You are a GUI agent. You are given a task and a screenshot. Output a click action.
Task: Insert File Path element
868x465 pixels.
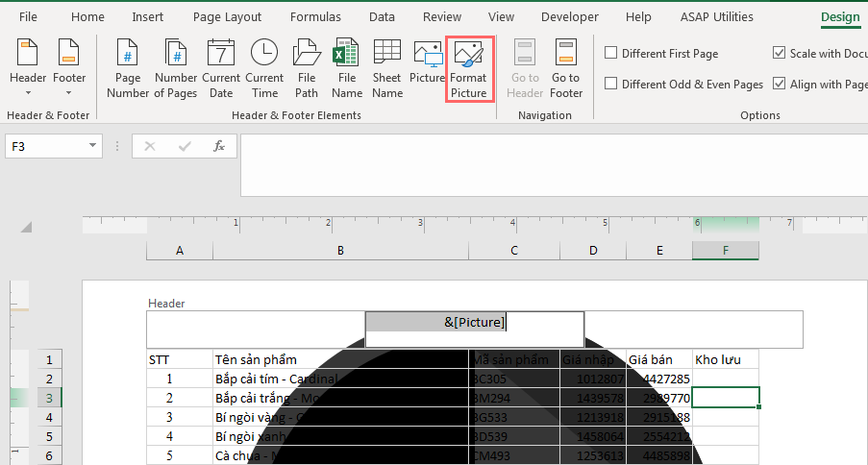click(306, 68)
